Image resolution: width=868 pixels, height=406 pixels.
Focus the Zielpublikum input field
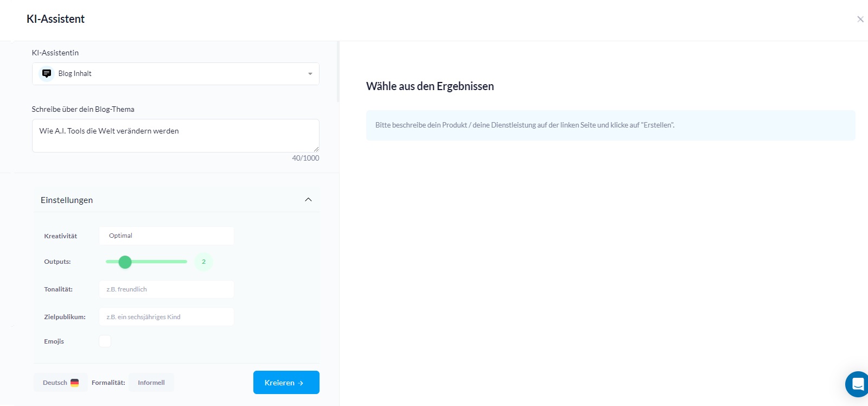tap(167, 317)
